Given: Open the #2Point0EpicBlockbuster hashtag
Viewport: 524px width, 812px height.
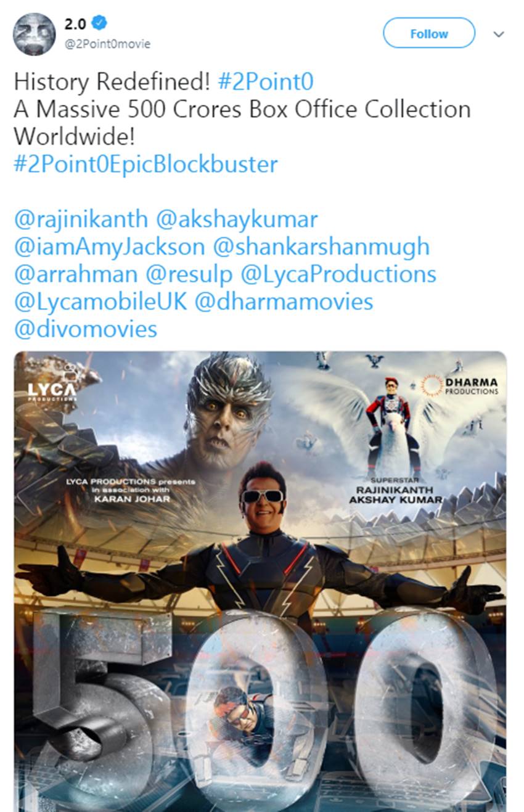Looking at the screenshot, I should click(x=145, y=164).
